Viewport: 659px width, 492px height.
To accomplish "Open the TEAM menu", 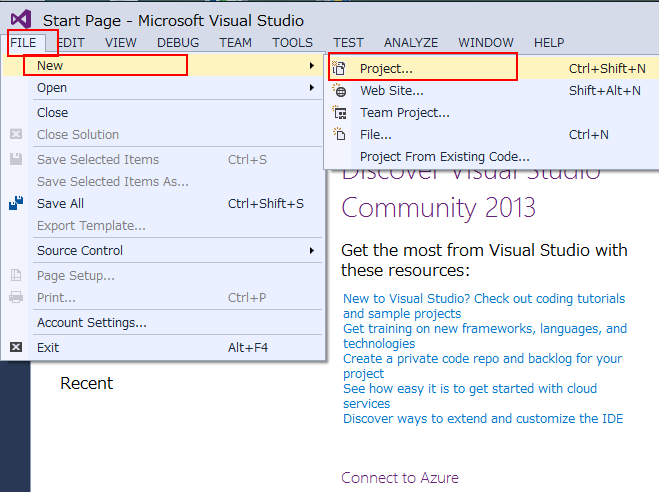I will [x=235, y=42].
